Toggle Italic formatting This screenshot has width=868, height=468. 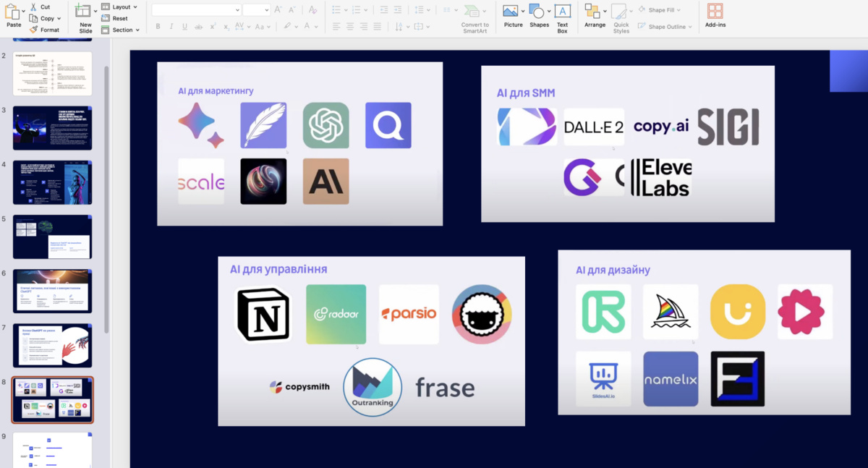[x=171, y=27]
